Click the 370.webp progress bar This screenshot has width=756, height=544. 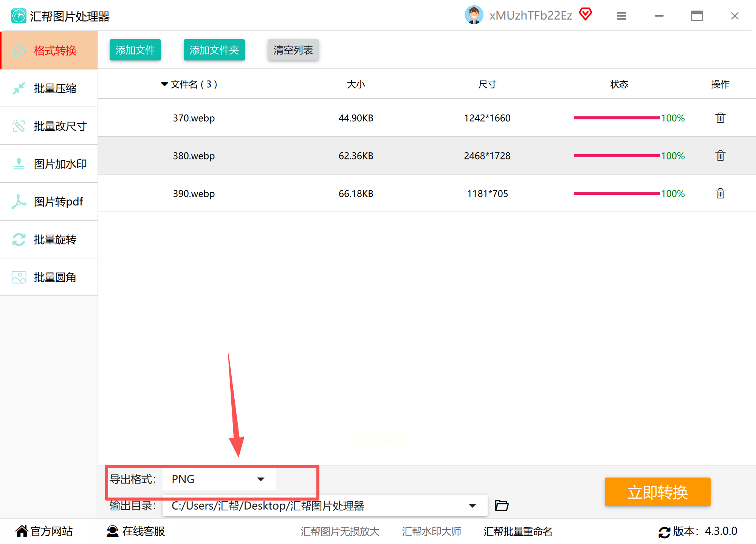pos(616,118)
